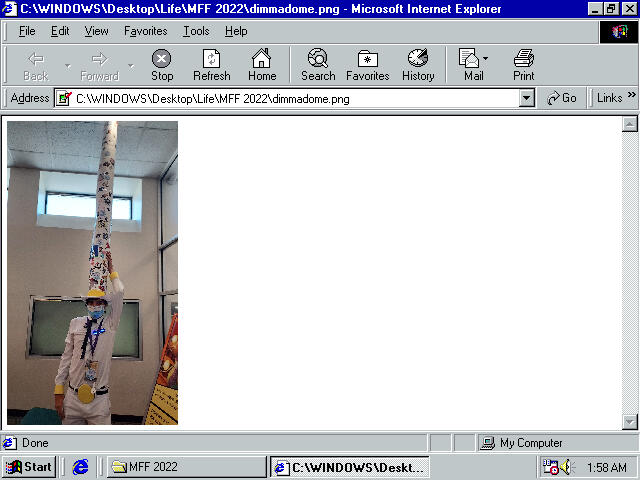Expand the Address bar dropdown arrow
The height and width of the screenshot is (480, 640).
(x=527, y=98)
